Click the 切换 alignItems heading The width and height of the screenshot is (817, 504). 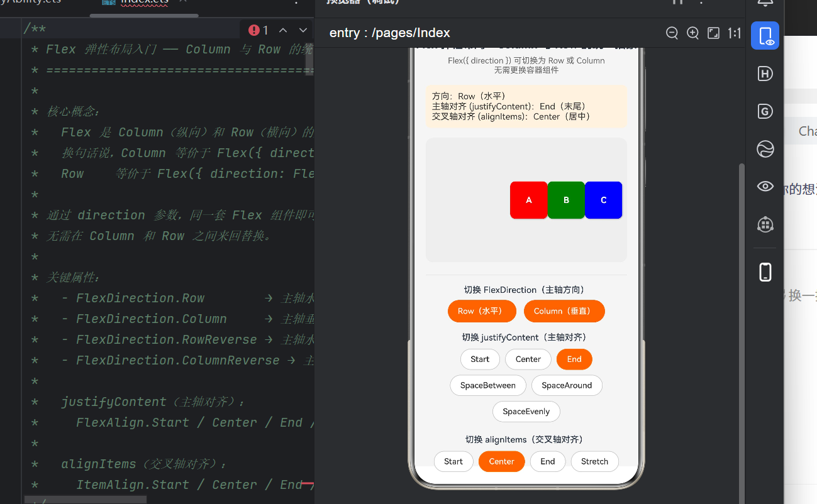click(x=526, y=439)
